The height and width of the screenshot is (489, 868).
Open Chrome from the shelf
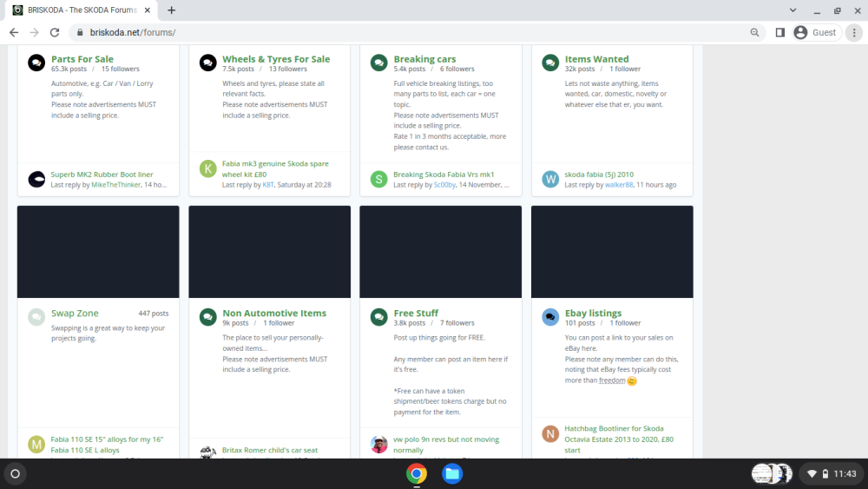click(x=417, y=473)
